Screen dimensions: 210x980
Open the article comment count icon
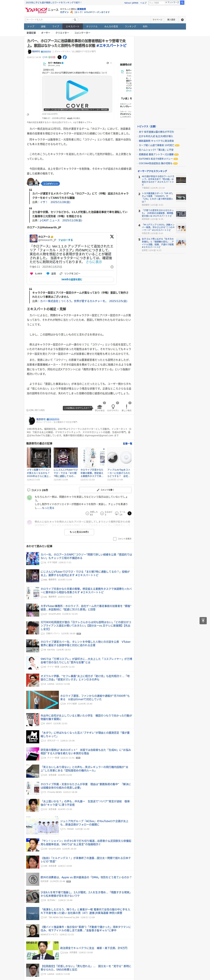45,57
